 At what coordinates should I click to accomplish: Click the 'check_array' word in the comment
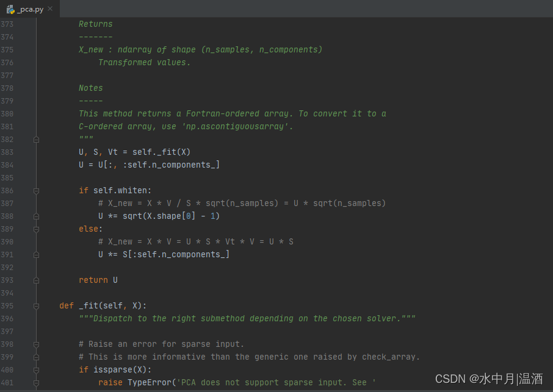point(389,357)
